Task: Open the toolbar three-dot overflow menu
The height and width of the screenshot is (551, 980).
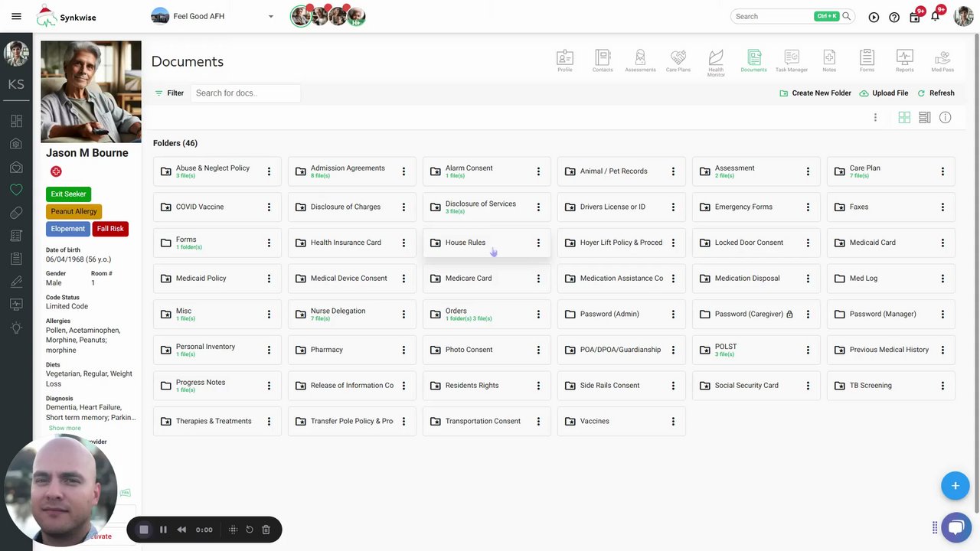Action: (x=875, y=117)
